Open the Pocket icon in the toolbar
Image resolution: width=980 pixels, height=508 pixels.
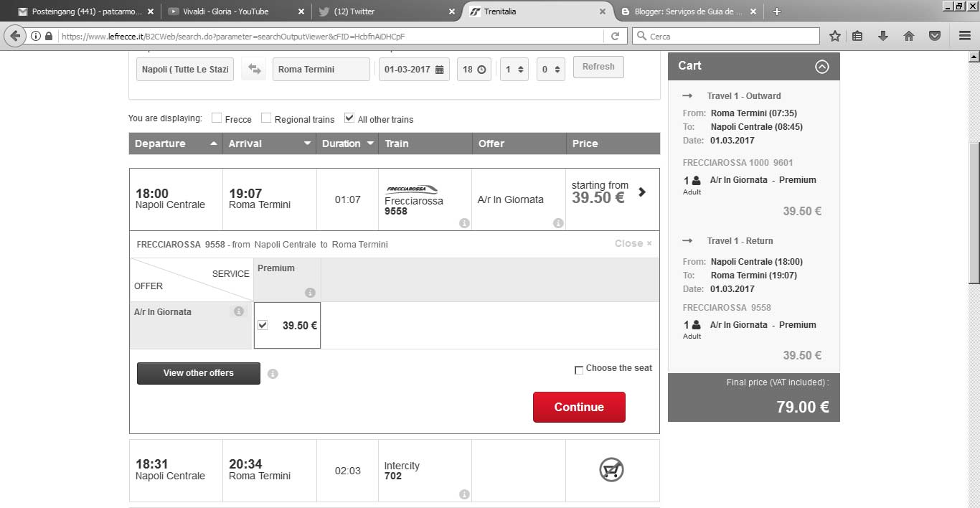click(935, 36)
